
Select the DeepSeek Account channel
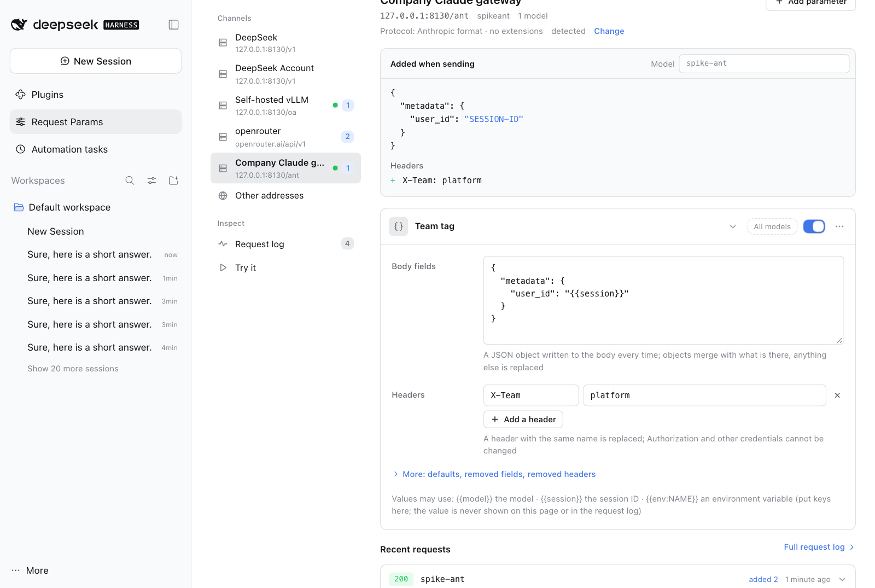tap(285, 74)
